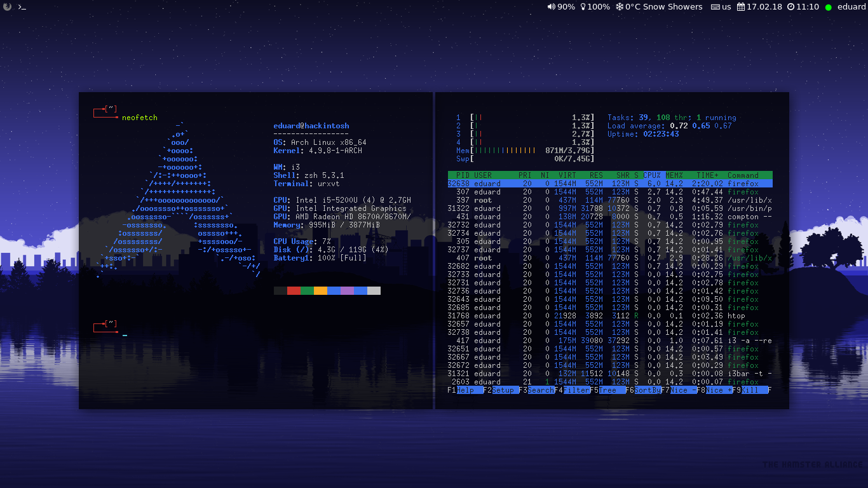Click the CPU 1 usage meter in htop
The image size is (868, 488).
tap(525, 118)
